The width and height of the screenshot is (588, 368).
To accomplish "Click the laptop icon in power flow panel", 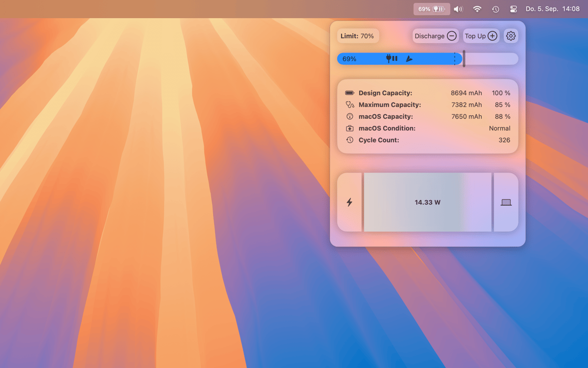I will pyautogui.click(x=506, y=202).
